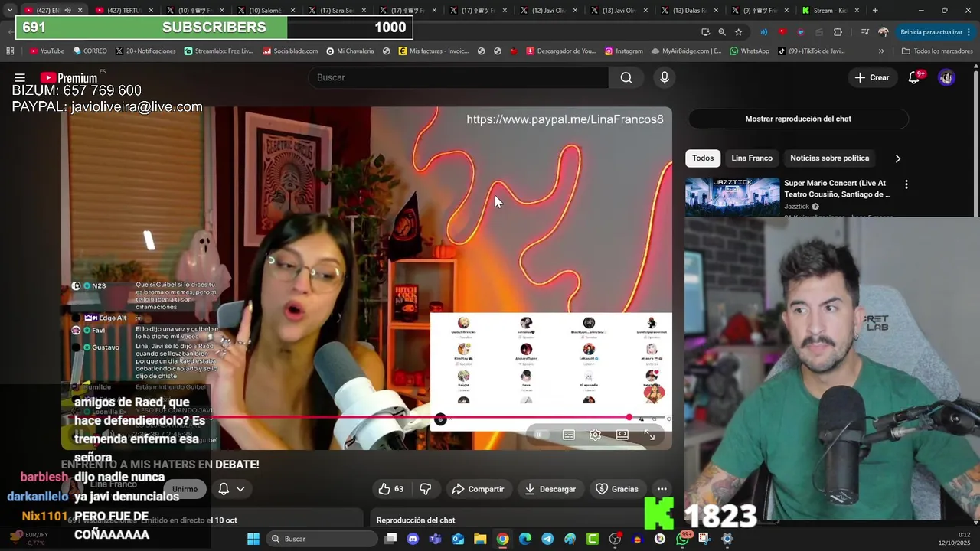Open Instagram bookmark
Viewport: 980px width, 551px height.
tap(624, 51)
